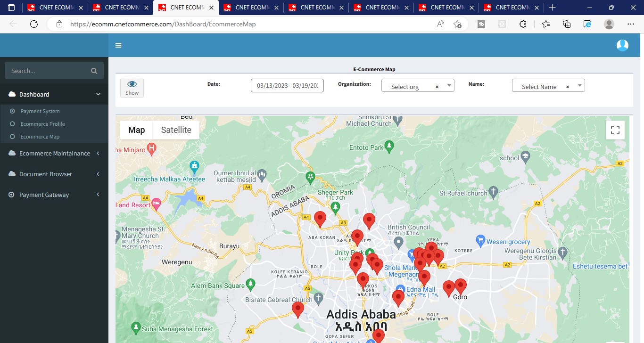Click the Wesen grocery cart marker

(480, 240)
